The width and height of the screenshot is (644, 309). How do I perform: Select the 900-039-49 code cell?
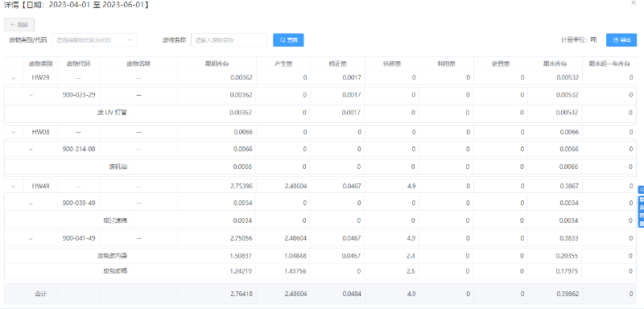(x=78, y=203)
